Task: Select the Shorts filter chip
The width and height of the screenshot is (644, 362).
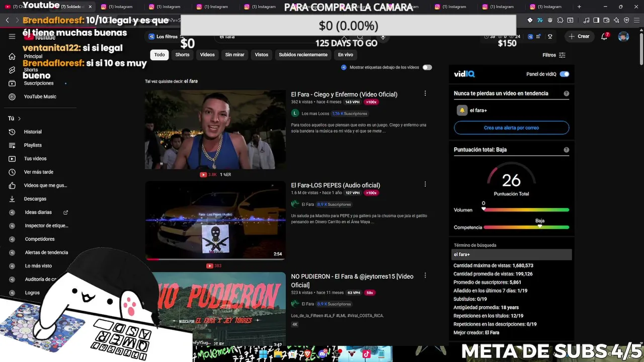Action: pyautogui.click(x=182, y=55)
